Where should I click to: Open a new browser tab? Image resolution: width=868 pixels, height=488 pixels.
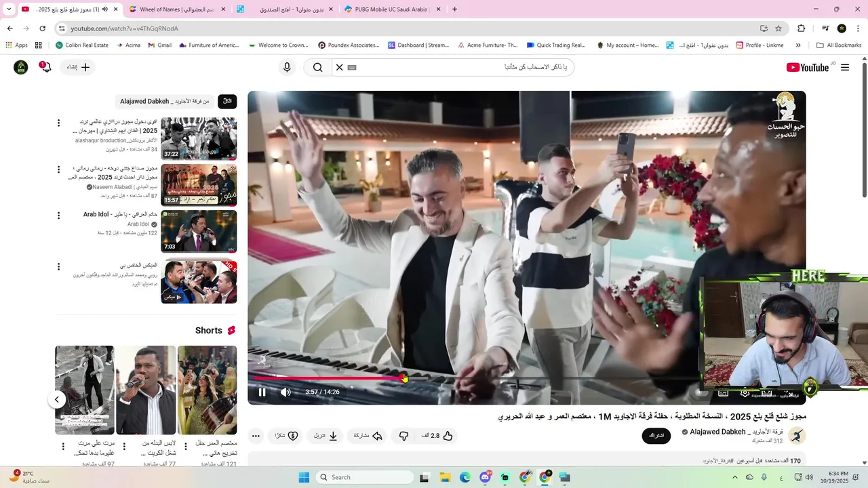click(x=454, y=9)
